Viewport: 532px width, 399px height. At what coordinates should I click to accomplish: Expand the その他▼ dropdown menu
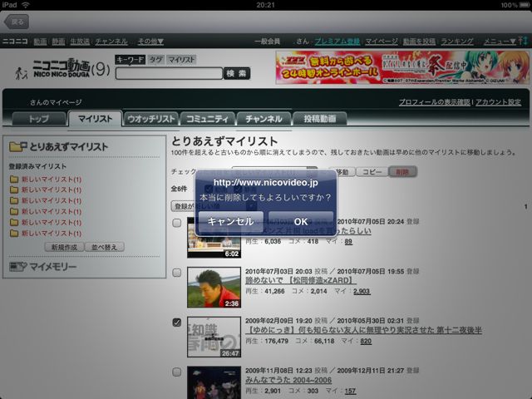(150, 42)
